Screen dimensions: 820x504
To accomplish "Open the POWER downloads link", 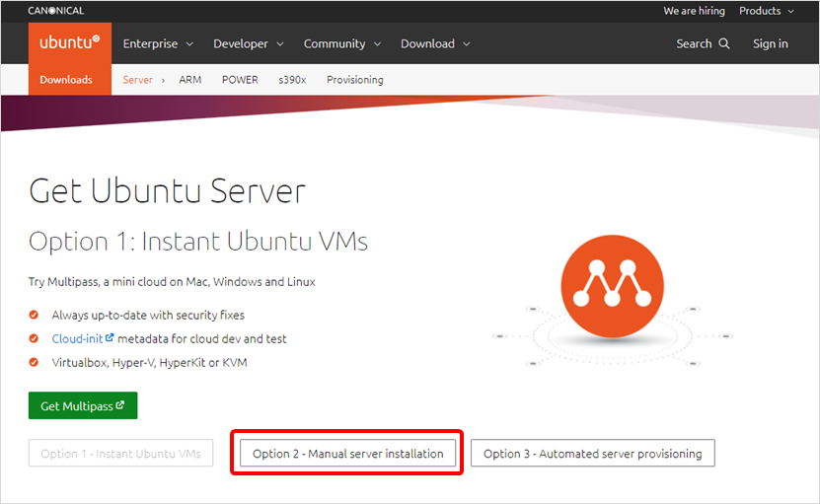I will coord(240,80).
